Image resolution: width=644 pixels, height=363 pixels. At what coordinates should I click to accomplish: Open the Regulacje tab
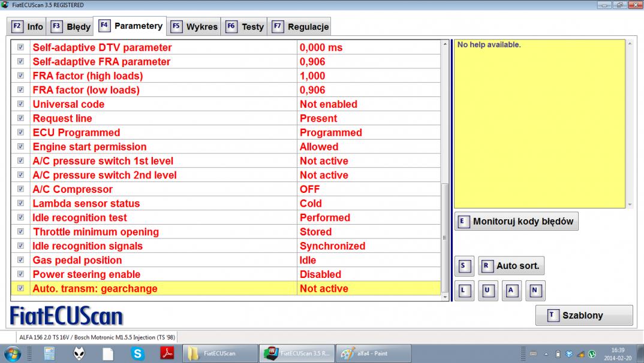[x=299, y=27]
